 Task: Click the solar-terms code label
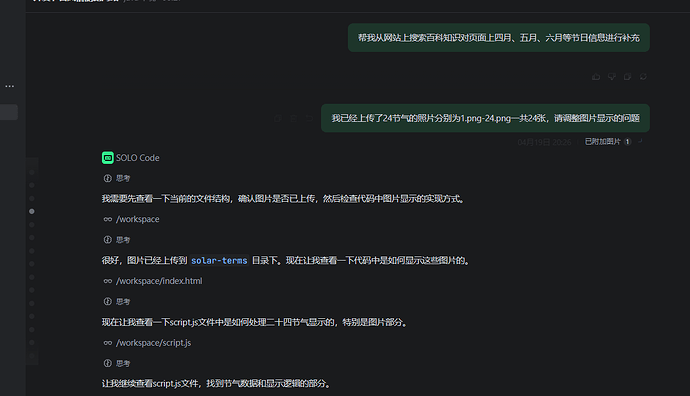[x=219, y=260]
